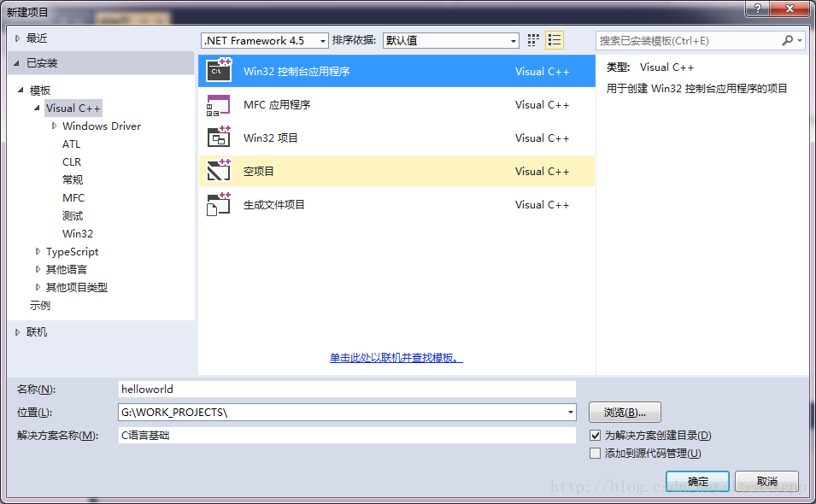Viewport: 816px width, 504px height.
Task: Select 常规 in the template tree
Action: click(73, 180)
